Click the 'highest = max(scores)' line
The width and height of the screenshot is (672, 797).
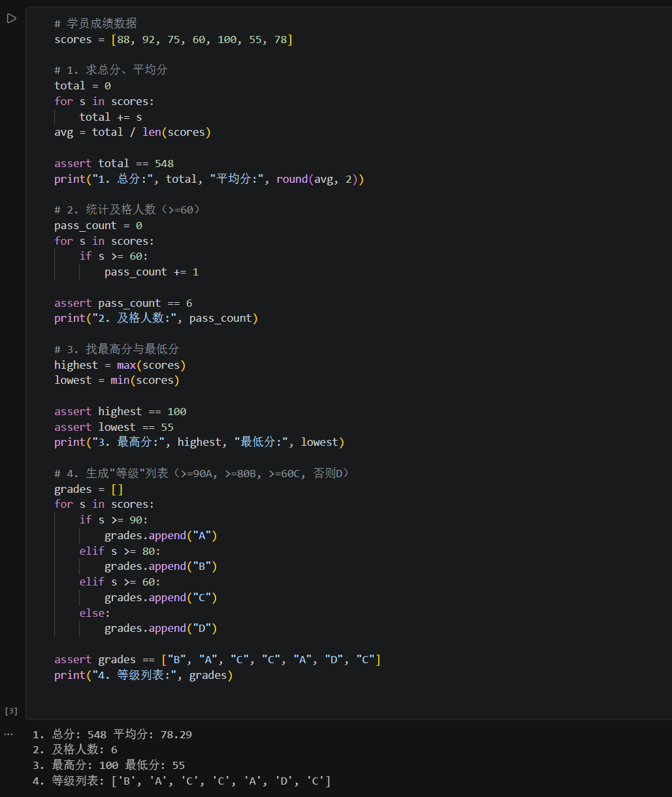click(x=120, y=365)
